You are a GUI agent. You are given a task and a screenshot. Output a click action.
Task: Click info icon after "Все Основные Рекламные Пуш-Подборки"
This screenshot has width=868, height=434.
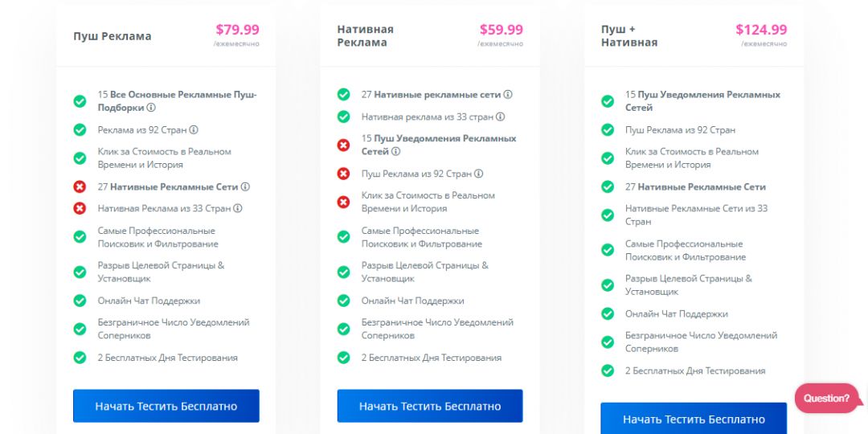[x=151, y=108]
